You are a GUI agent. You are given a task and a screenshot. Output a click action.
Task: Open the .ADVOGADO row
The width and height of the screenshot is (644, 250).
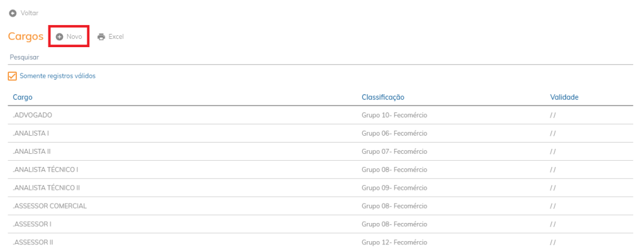coord(320,116)
